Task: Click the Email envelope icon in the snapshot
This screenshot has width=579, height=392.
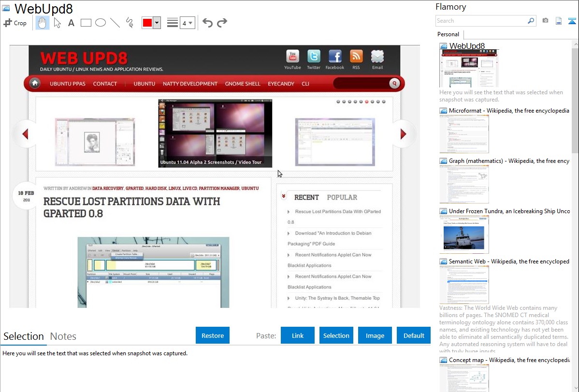Action: point(377,57)
